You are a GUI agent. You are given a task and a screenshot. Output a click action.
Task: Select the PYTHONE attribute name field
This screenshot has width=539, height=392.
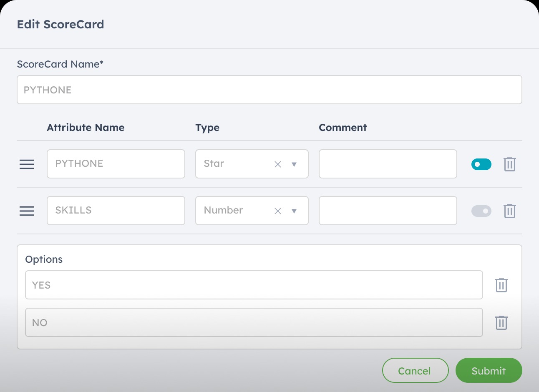click(x=116, y=164)
